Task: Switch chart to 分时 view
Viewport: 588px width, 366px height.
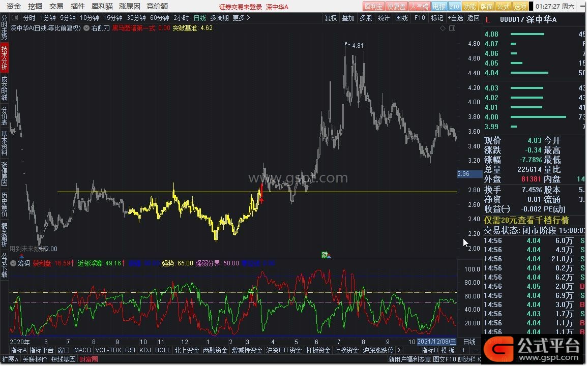Action: (30, 18)
